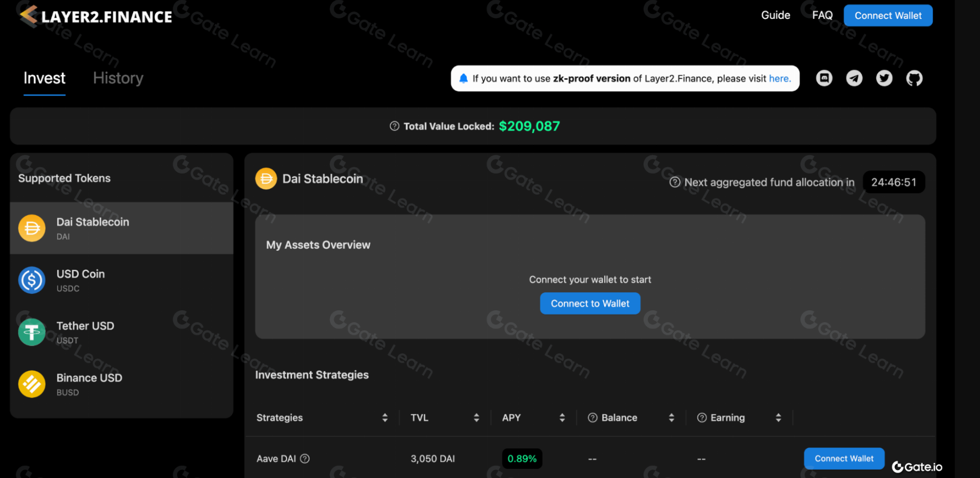Image resolution: width=980 pixels, height=478 pixels.
Task: Click the Balance column help icon
Action: coord(593,418)
